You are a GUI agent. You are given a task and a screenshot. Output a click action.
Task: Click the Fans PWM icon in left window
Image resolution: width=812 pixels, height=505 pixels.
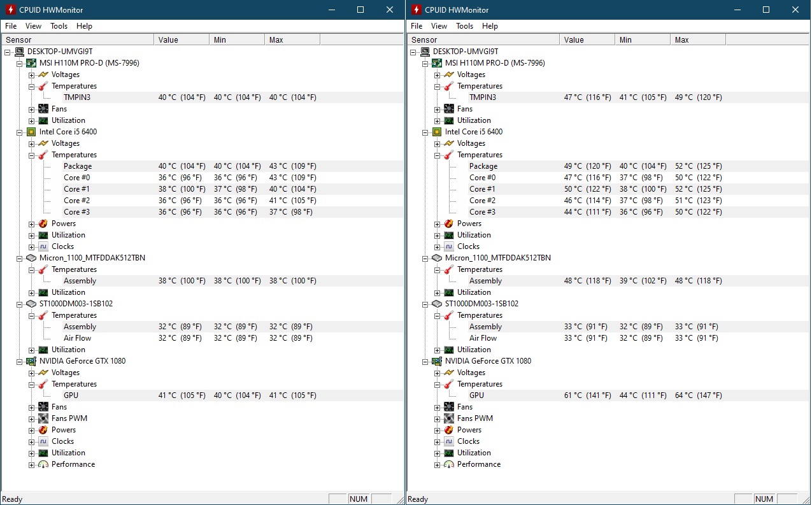point(43,418)
